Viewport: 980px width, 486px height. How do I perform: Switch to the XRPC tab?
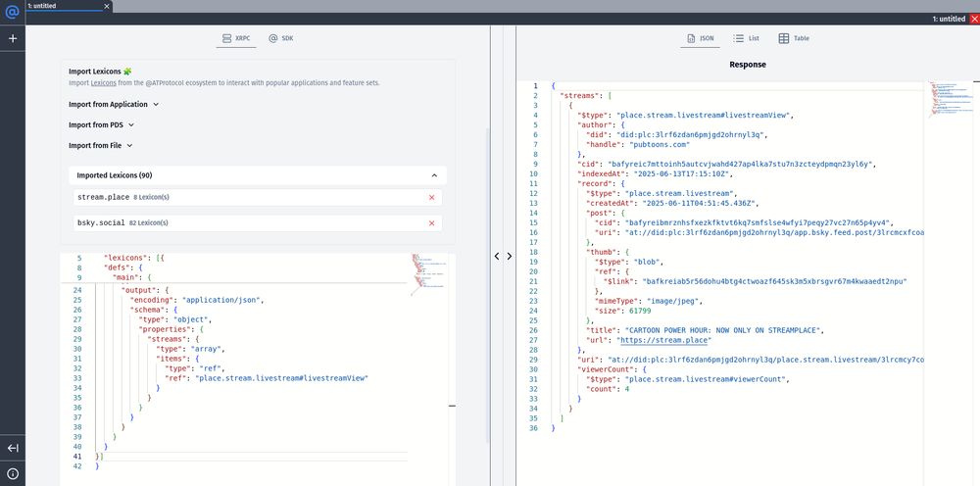point(236,38)
